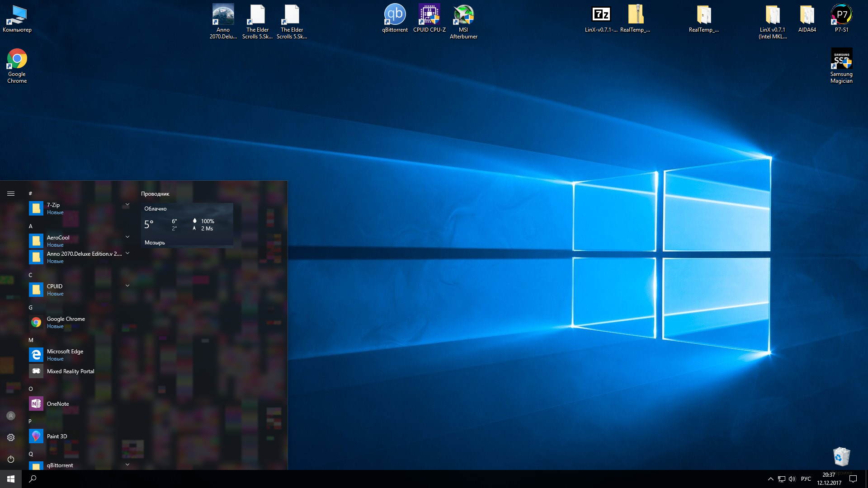
Task: Click the letter M section header
Action: click(31, 340)
